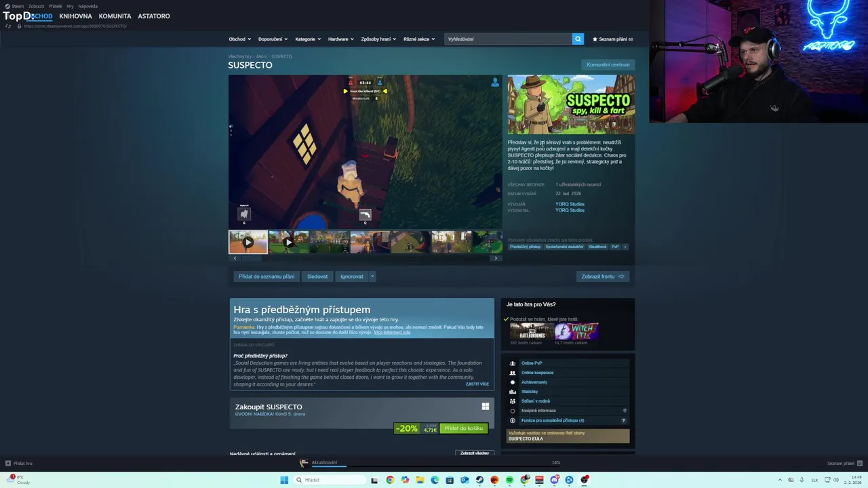Click help question mark beside Neúplné informace
868x488 pixels.
pos(625,411)
